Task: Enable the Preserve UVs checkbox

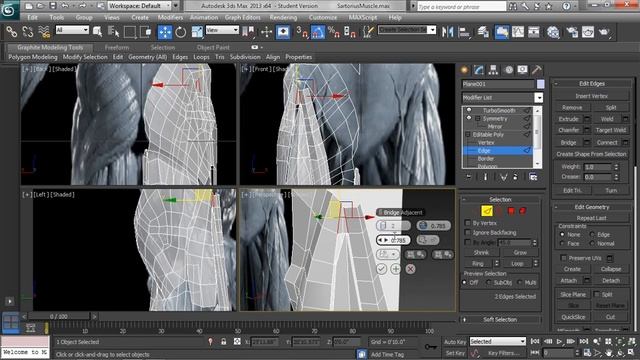Action: (564, 258)
